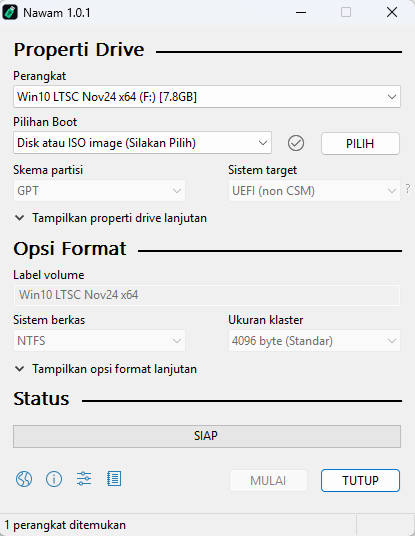Click '1 perangkat ditemukan' status text

pos(65,525)
